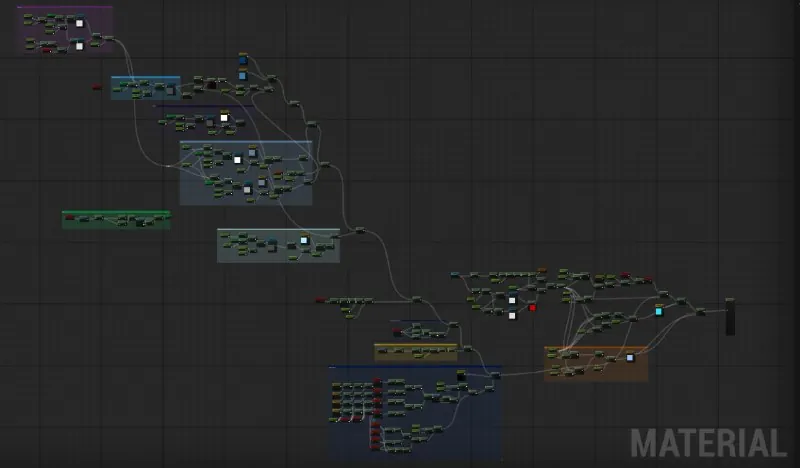Select orange-header node atop the right cluster
Image resolution: width=800 pixels, height=468 pixels.
[x=542, y=270]
